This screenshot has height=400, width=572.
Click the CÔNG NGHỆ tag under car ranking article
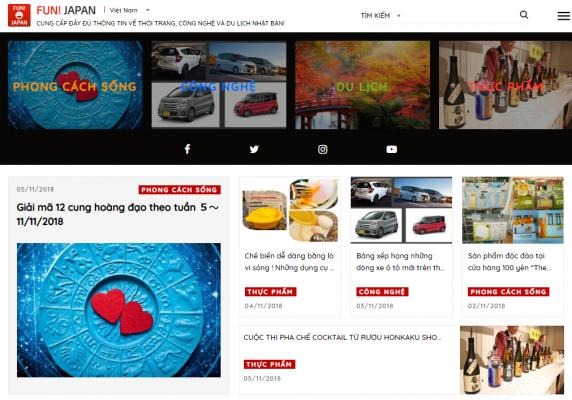(x=382, y=292)
